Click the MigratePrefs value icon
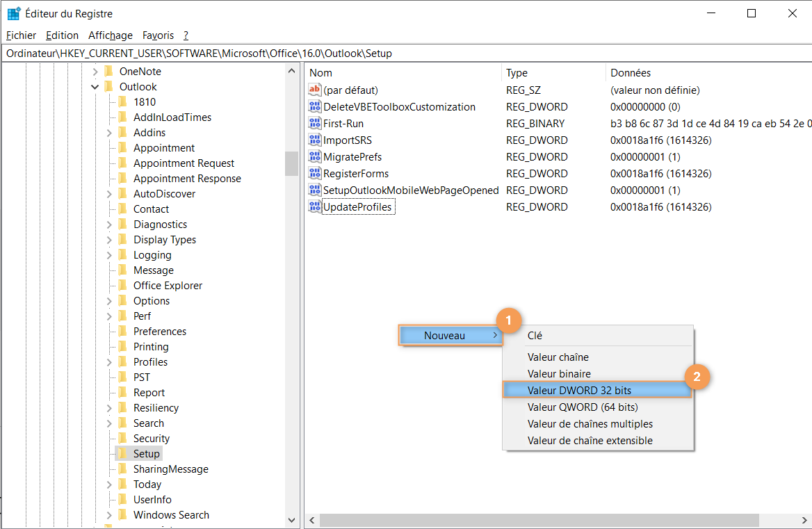 [314, 156]
